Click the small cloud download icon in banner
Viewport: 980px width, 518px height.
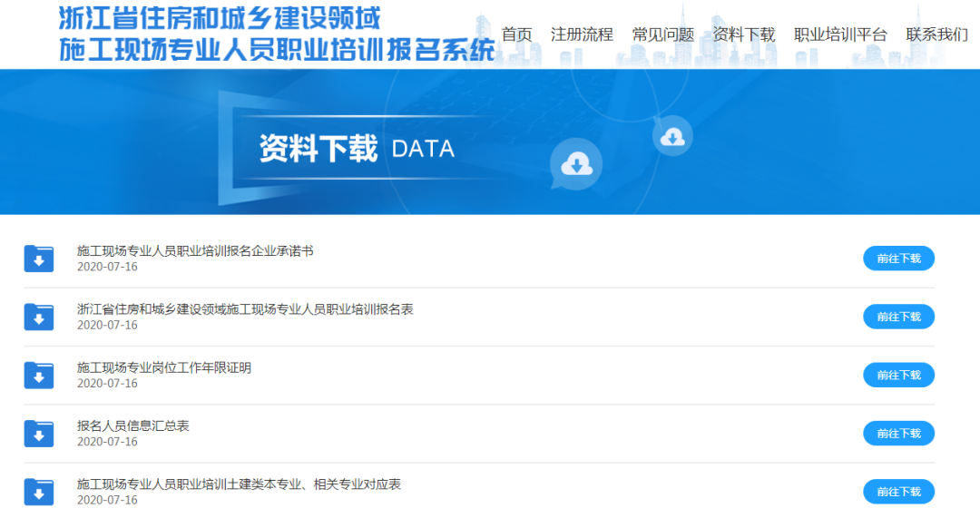click(672, 136)
